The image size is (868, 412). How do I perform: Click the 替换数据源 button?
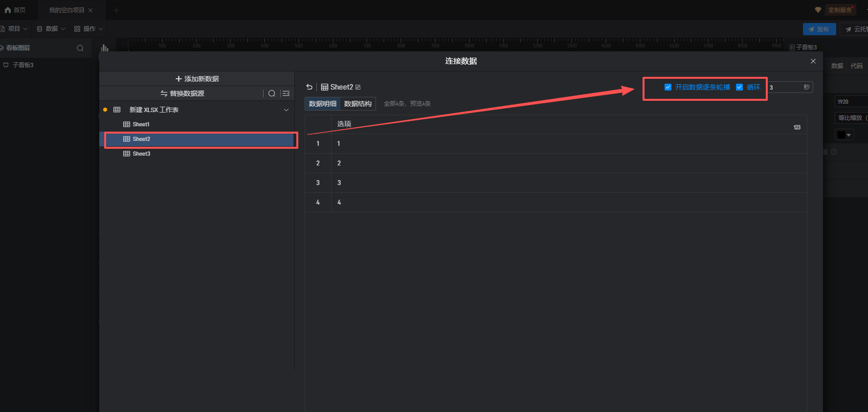(182, 93)
